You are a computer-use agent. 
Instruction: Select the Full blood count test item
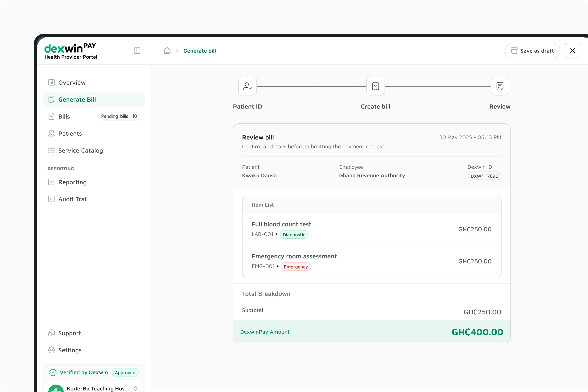[372, 229]
